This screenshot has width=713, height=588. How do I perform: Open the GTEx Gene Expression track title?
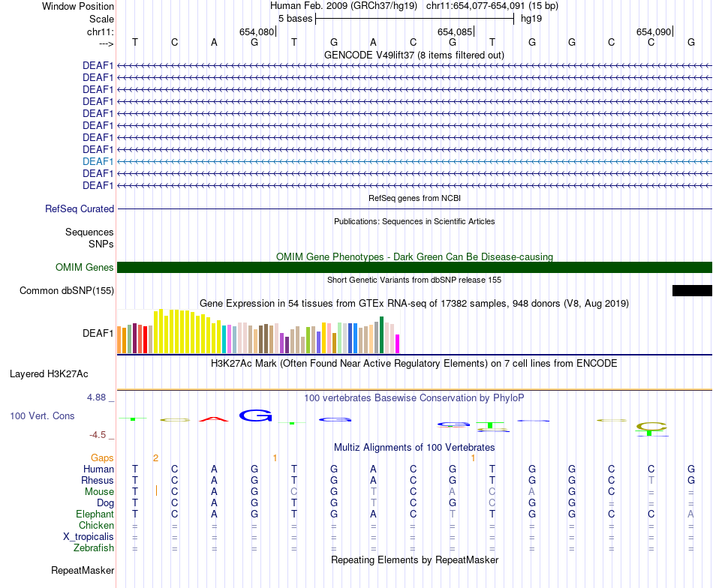pyautogui.click(x=414, y=303)
